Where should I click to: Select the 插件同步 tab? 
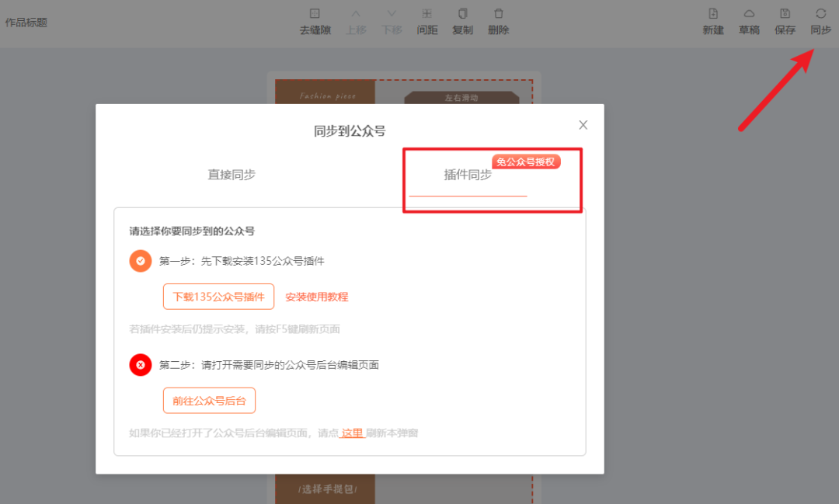pos(468,175)
